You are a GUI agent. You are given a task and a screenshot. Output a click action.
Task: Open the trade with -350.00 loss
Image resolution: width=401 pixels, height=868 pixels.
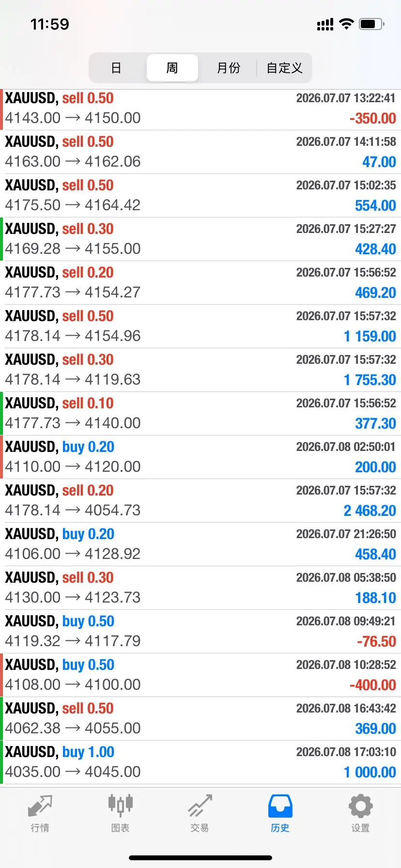click(200, 108)
